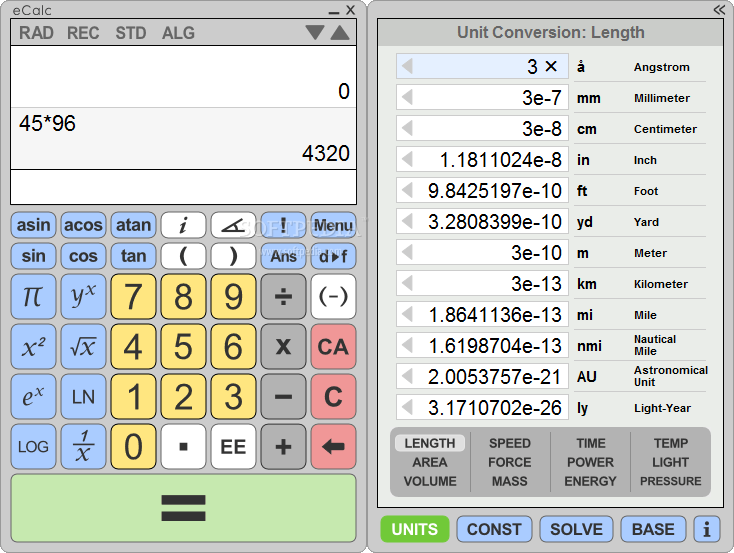
Task: Click the plus operator key
Action: coord(283,447)
